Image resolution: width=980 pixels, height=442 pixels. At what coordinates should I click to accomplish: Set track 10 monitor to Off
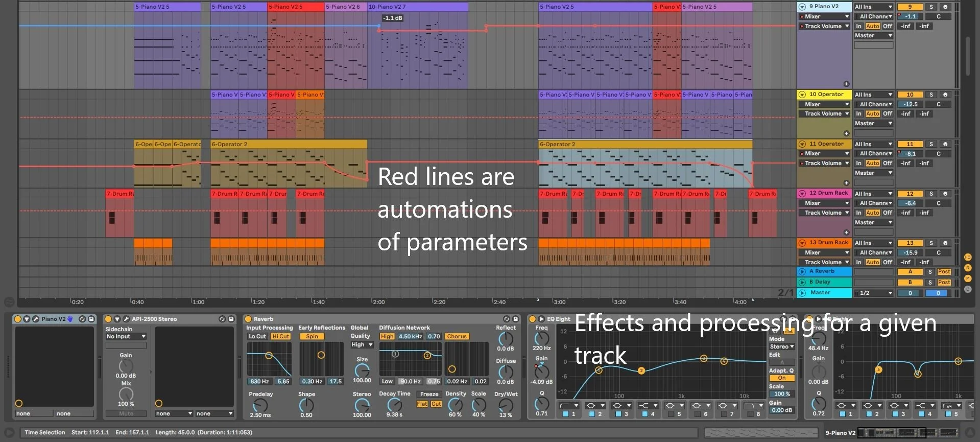888,114
